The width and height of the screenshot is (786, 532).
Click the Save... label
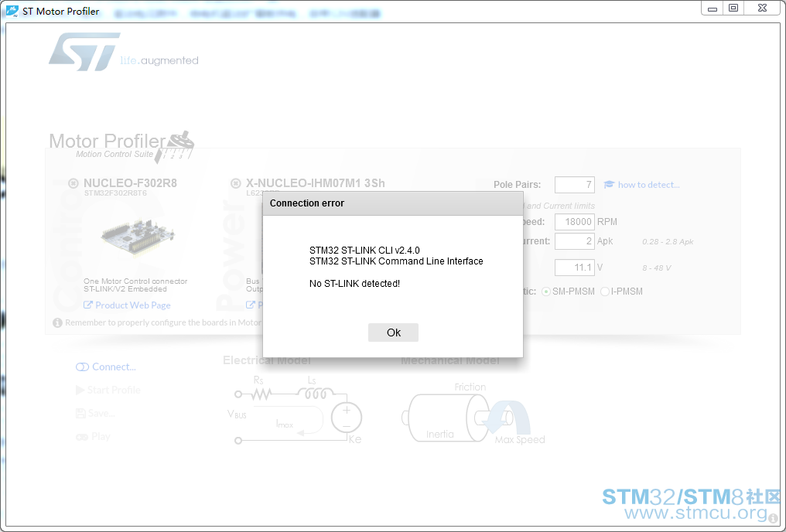[101, 413]
